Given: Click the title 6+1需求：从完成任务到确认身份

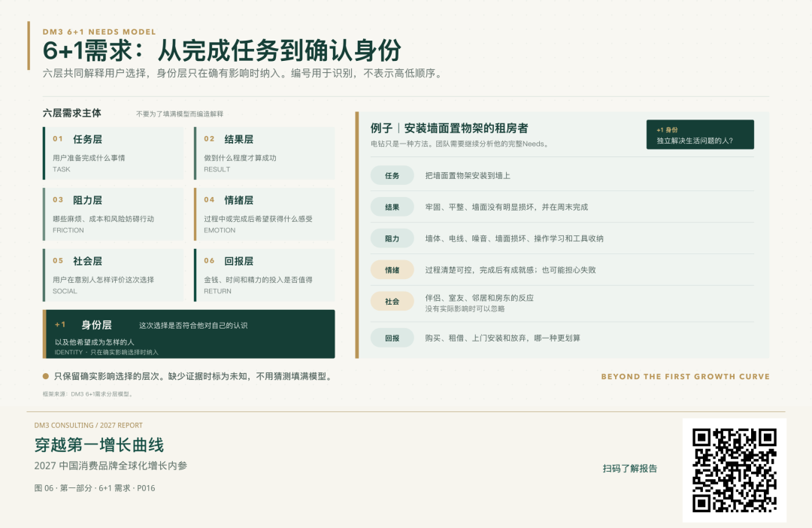Looking at the screenshot, I should click(222, 51).
